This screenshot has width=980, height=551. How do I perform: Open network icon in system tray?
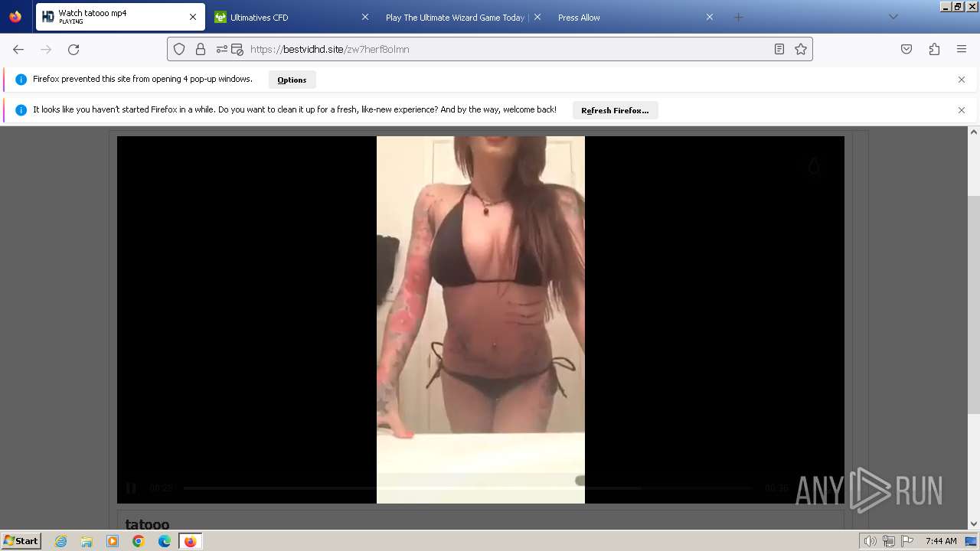(888, 541)
